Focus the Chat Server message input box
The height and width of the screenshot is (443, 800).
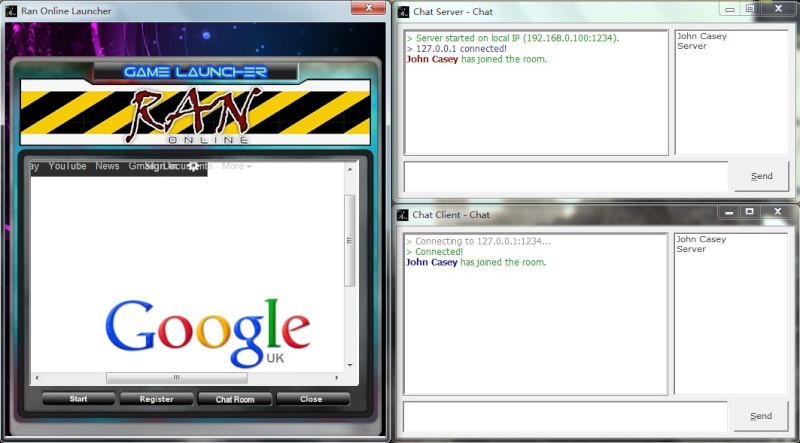pos(565,177)
